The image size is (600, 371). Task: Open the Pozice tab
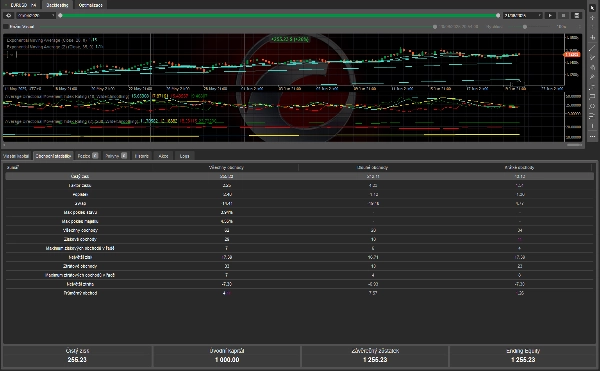click(x=88, y=156)
